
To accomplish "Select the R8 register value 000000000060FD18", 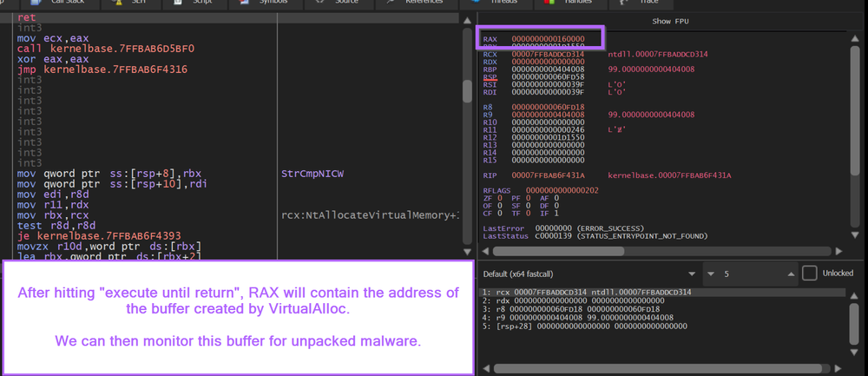I will (x=548, y=107).
